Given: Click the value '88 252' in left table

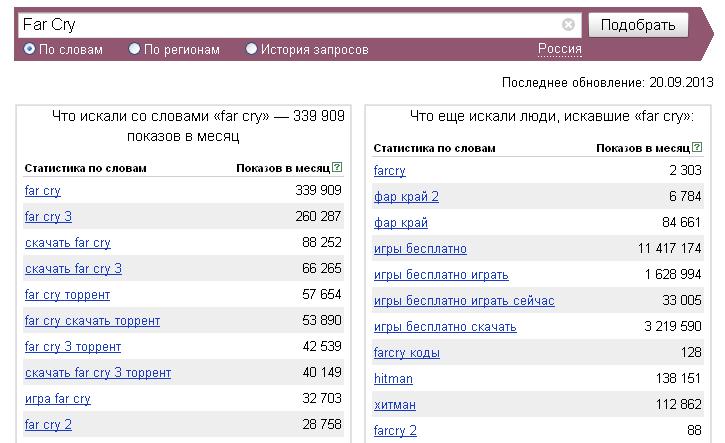Looking at the screenshot, I should (x=321, y=242).
